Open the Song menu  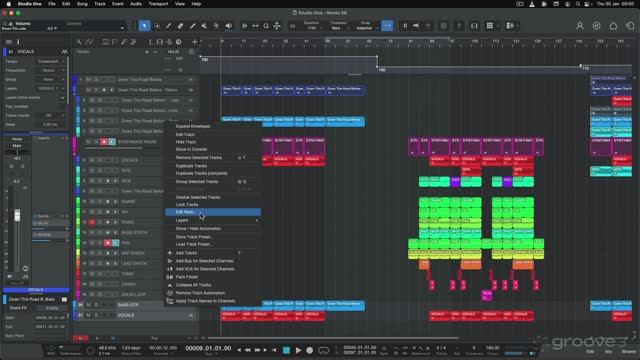pyautogui.click(x=82, y=4)
